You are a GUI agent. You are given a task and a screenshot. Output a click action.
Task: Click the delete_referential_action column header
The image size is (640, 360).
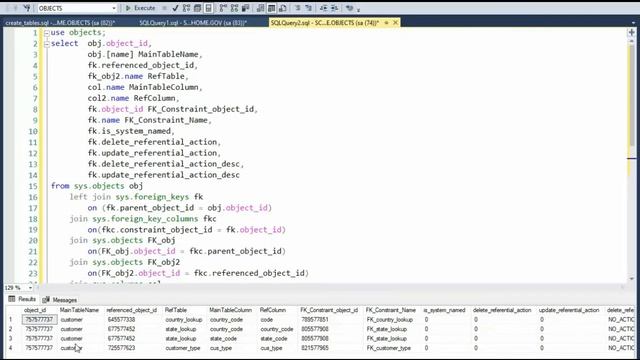point(502,310)
